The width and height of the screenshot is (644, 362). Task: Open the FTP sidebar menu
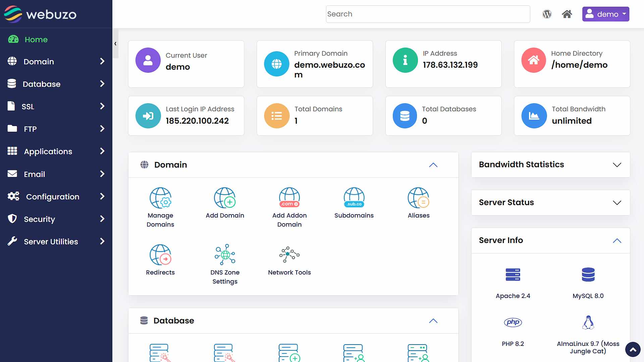pyautogui.click(x=56, y=129)
